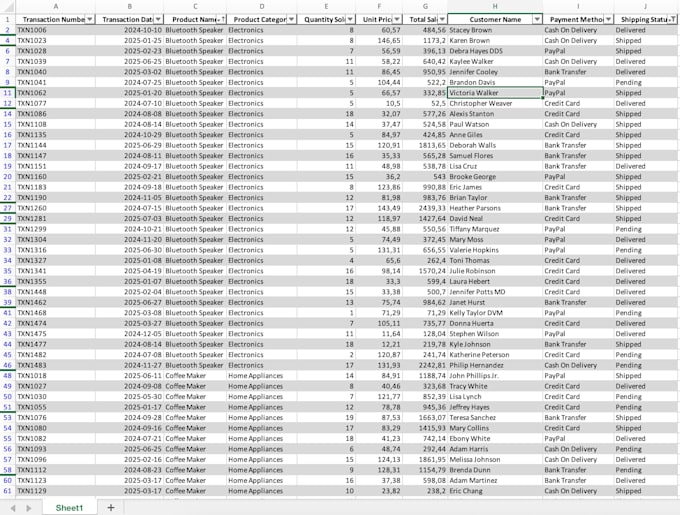680x515 pixels.
Task: Click customer cell Ebony White
Action: tap(495, 439)
